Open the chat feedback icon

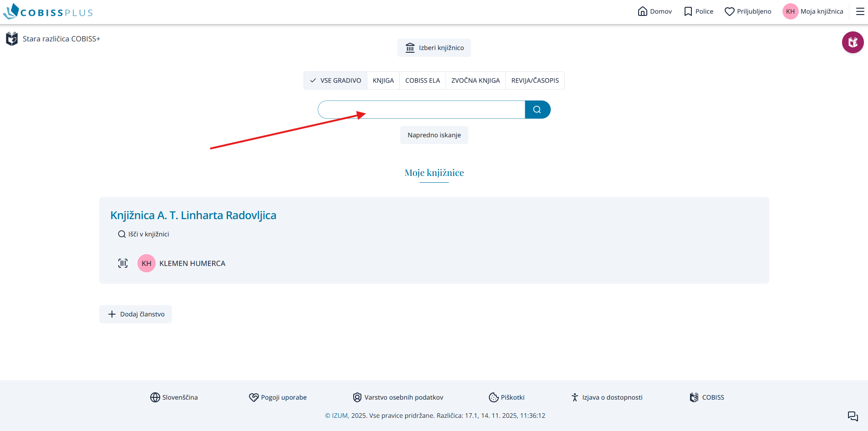click(853, 416)
